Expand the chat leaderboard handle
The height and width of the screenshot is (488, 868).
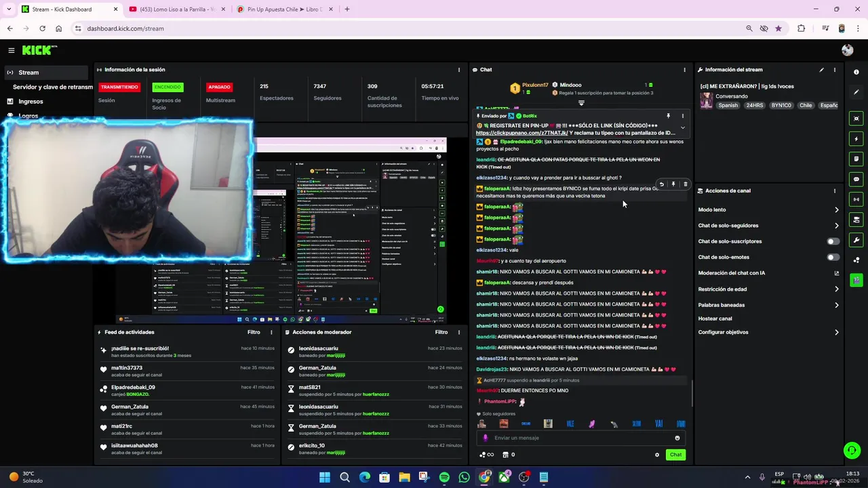coord(581,103)
